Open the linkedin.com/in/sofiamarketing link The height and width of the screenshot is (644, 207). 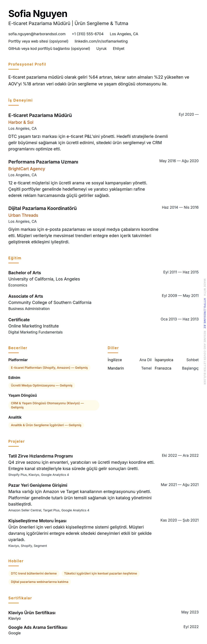(101, 41)
